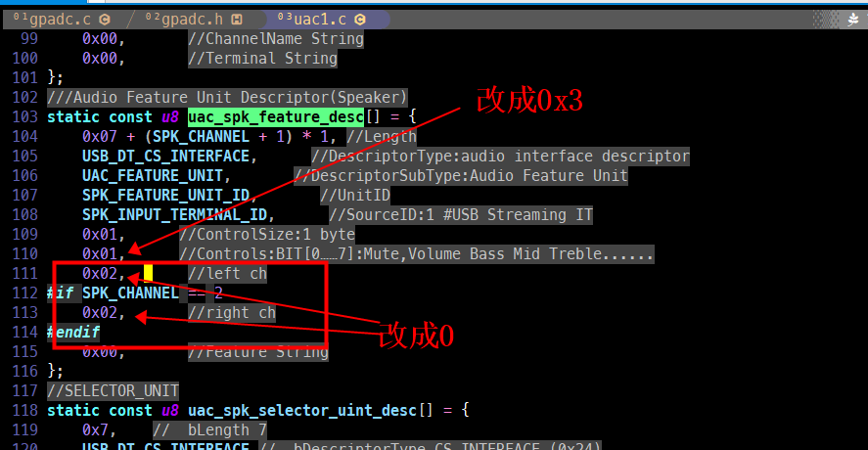
Task: Click line number 103 in the gutter
Action: point(24,116)
